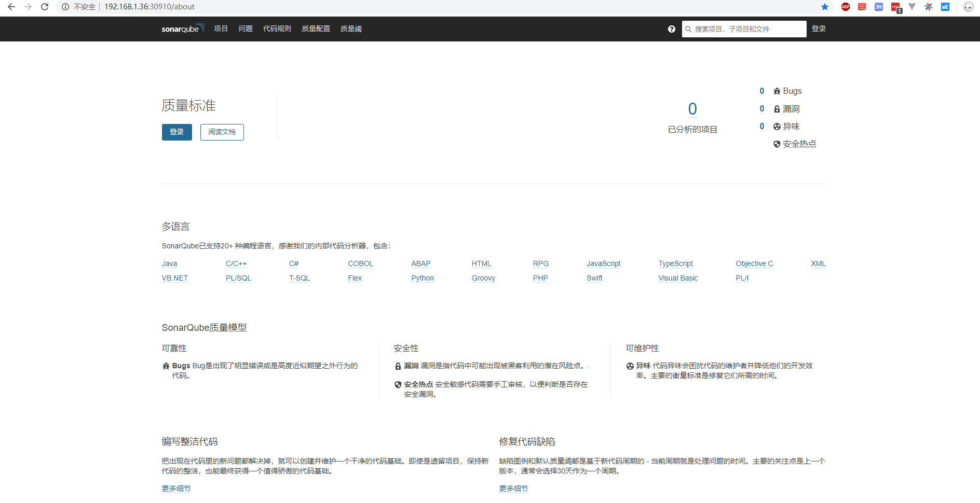
Task: Click the browser address bar URL
Action: (x=149, y=7)
